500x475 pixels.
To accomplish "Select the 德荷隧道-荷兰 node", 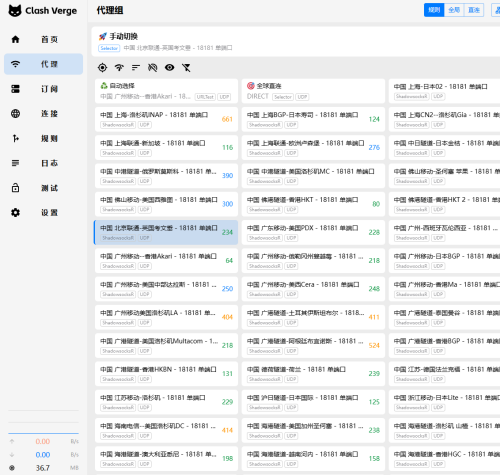I will point(313,374).
